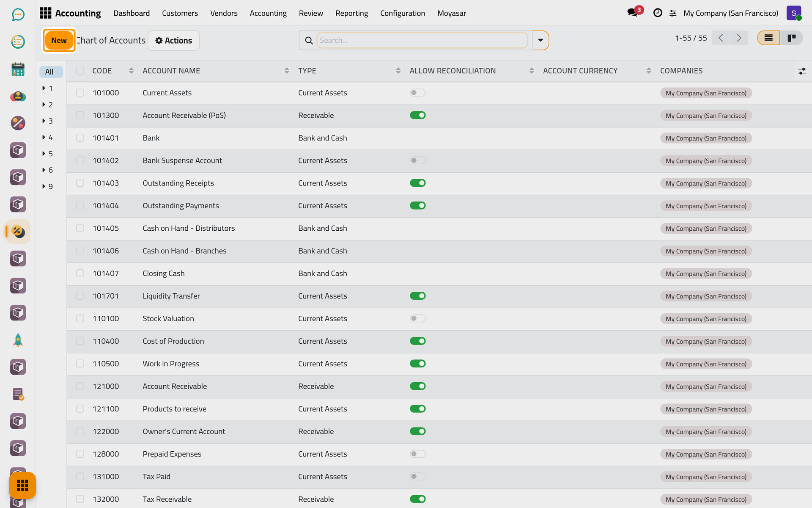Enable reconciliation for Current Assets 101000

417,93
